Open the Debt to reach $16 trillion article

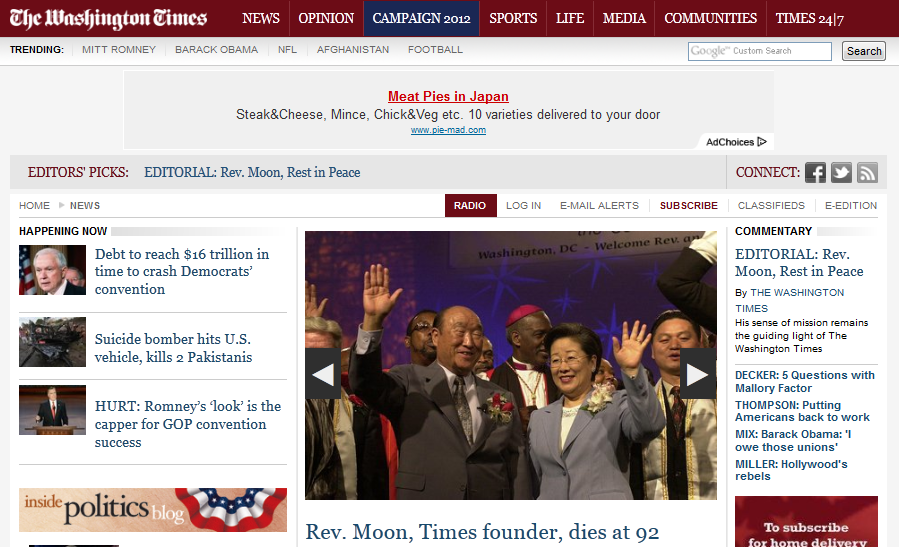(x=182, y=271)
